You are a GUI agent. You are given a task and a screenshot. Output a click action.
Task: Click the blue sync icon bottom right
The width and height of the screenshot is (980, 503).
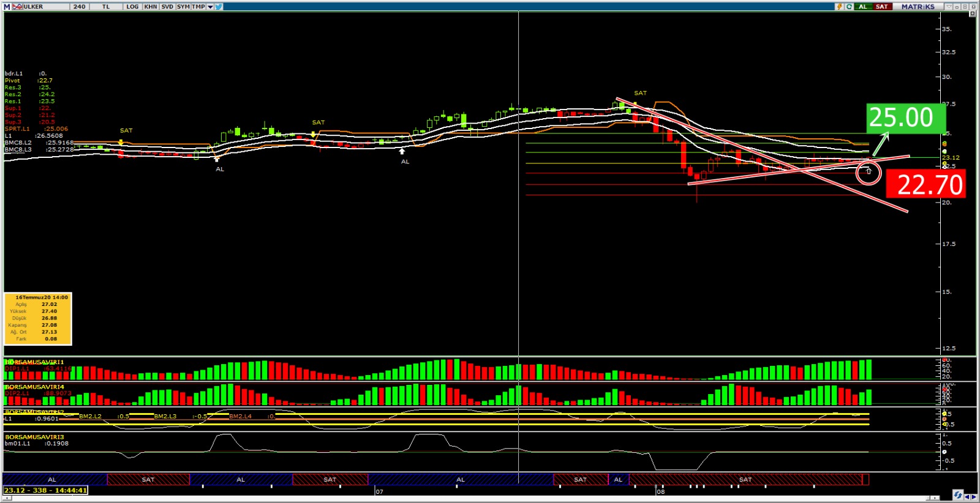click(958, 494)
